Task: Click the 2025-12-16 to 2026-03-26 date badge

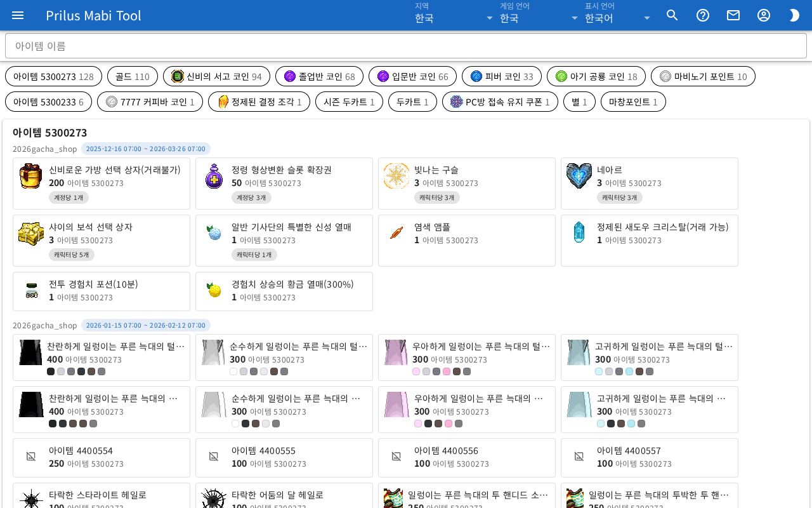Action: pyautogui.click(x=146, y=149)
